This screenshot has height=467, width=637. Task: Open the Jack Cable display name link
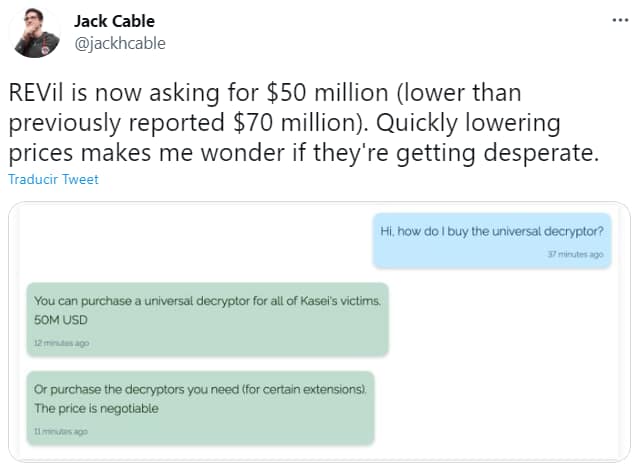115,21
